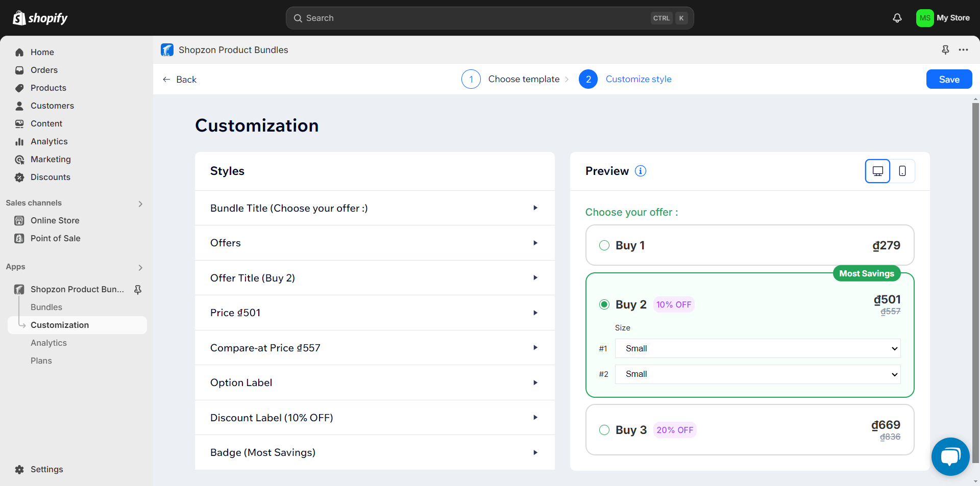The height and width of the screenshot is (486, 980).
Task: Click the ₫669 price text
Action: click(886, 425)
